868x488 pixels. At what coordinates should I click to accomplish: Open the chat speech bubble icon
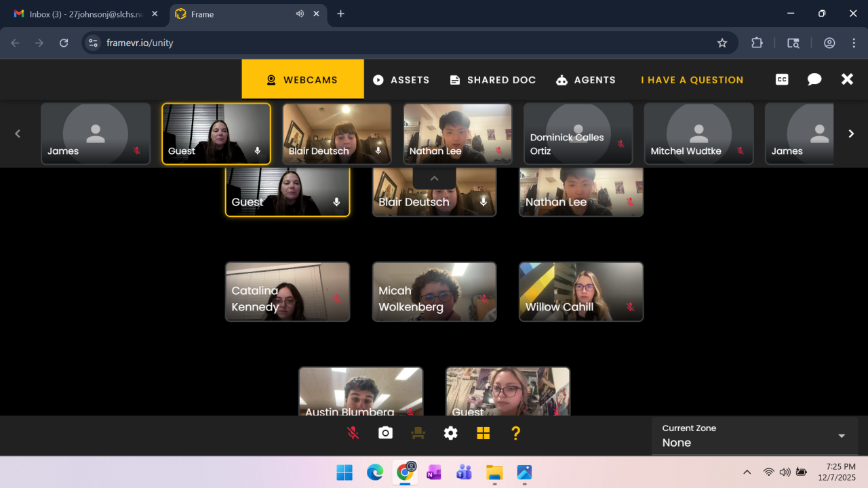[x=814, y=79]
